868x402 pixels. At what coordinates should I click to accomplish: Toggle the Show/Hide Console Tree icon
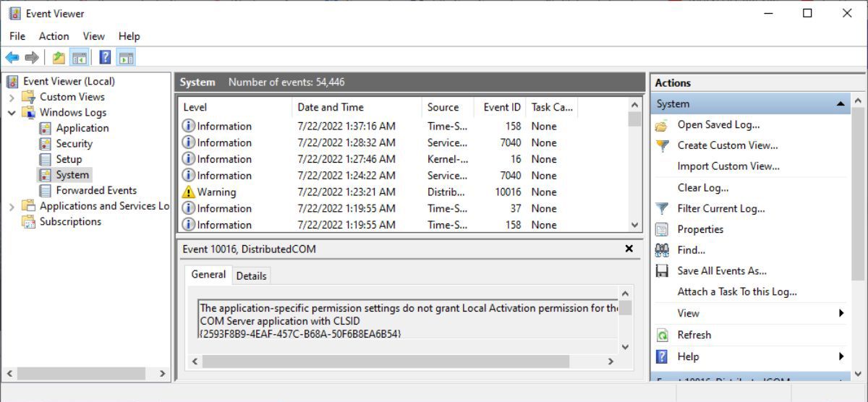pos(80,58)
